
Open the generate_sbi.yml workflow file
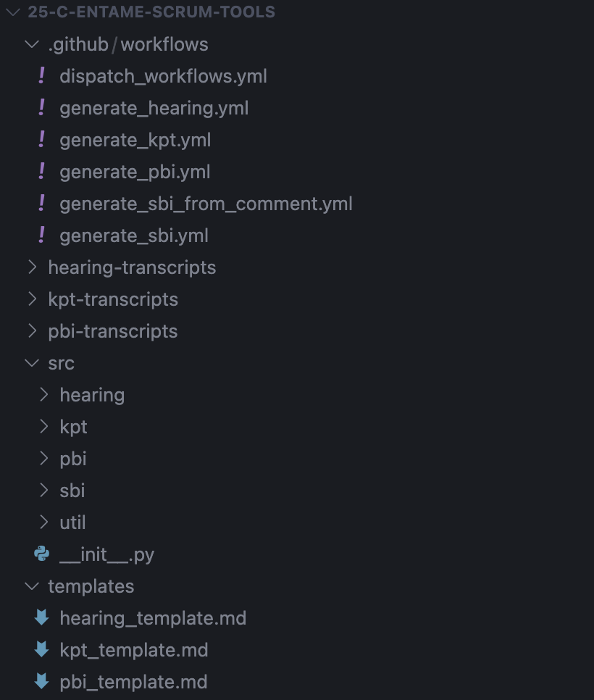134,236
